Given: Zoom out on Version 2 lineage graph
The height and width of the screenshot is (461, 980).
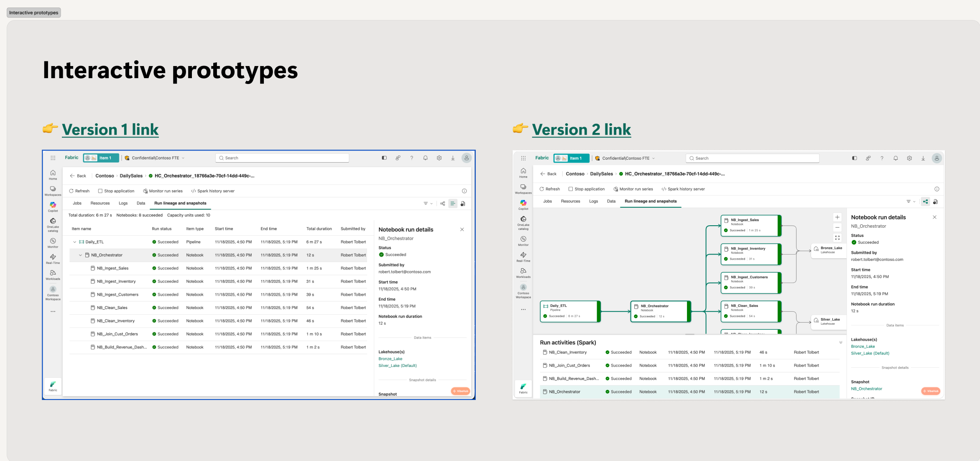Looking at the screenshot, I should [x=837, y=227].
